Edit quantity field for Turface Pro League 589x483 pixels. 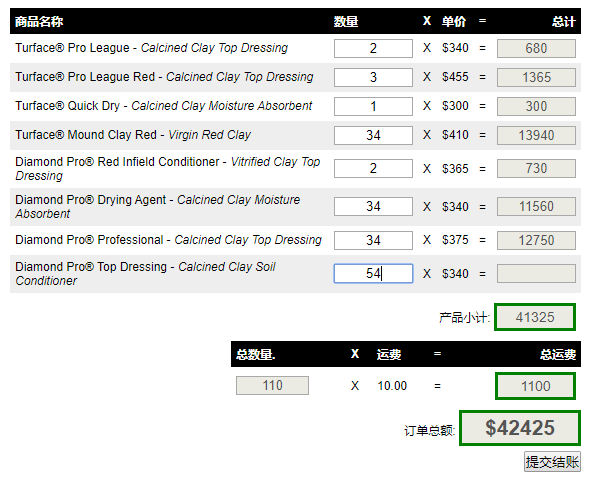tap(373, 48)
